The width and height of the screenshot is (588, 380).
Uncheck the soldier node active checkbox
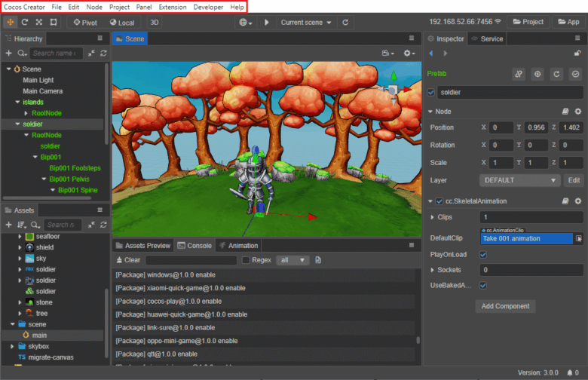pos(431,92)
